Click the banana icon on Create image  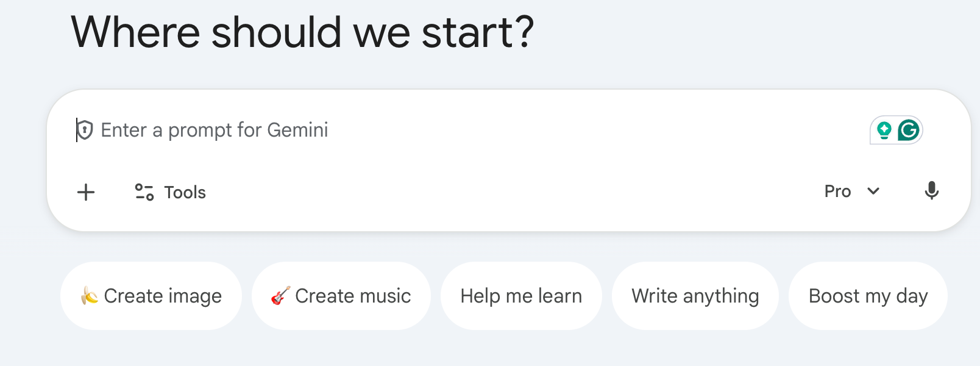tap(90, 296)
